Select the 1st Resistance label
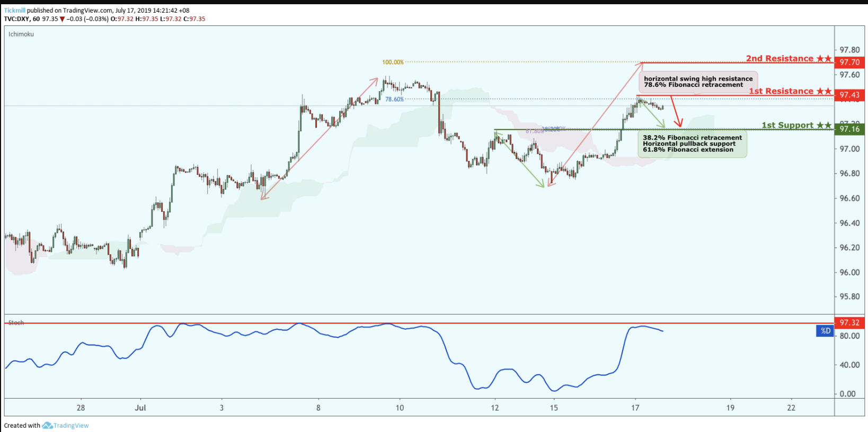The width and height of the screenshot is (868, 432). [x=790, y=91]
